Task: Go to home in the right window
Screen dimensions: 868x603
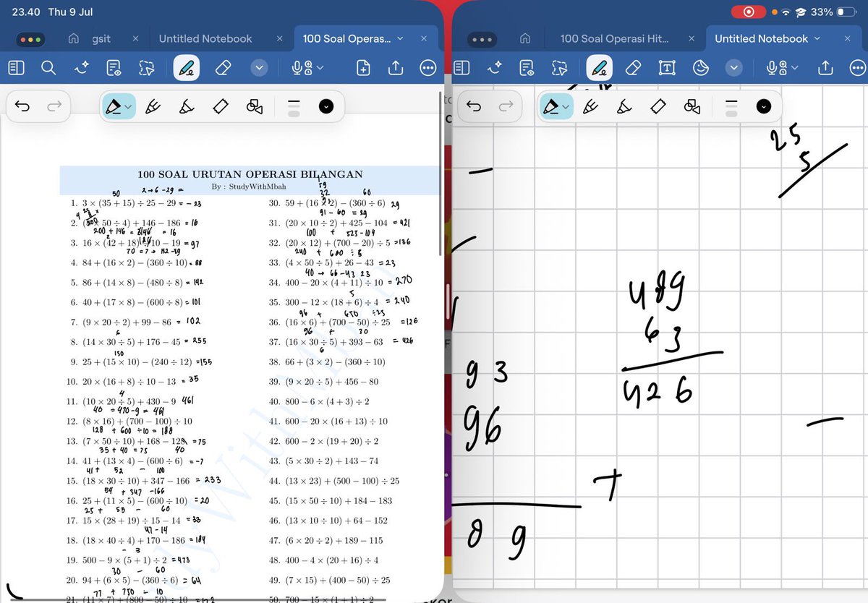Action: [526, 38]
